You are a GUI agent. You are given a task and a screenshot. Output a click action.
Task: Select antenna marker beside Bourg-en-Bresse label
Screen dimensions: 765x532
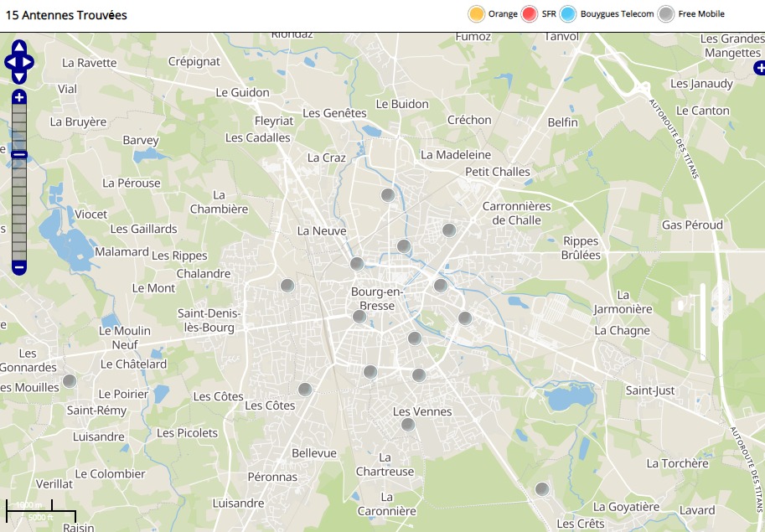point(359,316)
